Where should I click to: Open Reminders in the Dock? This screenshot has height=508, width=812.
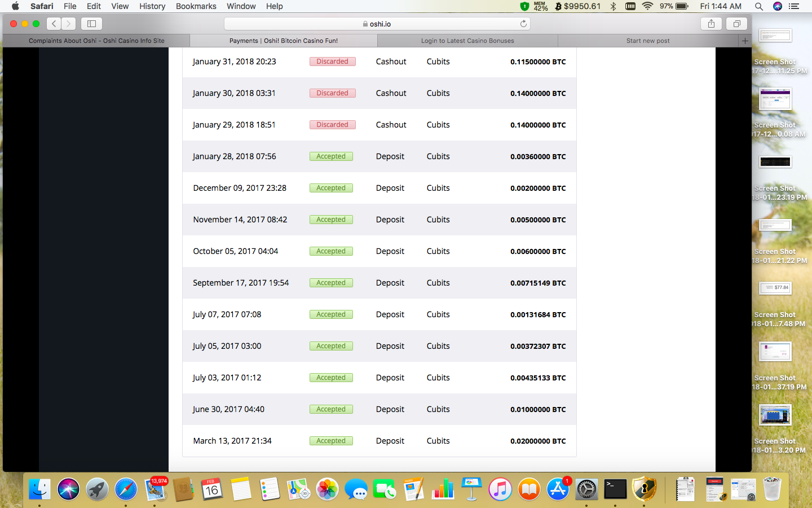[x=270, y=489]
